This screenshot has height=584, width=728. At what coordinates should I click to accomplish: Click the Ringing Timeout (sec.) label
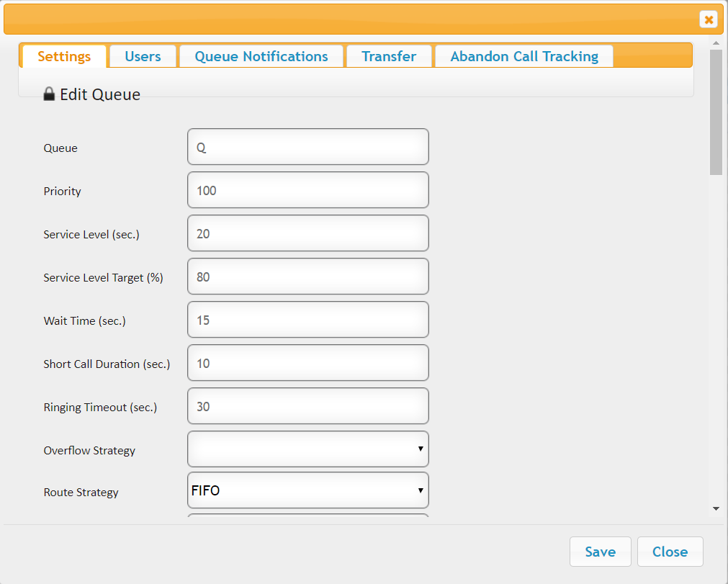tap(100, 407)
